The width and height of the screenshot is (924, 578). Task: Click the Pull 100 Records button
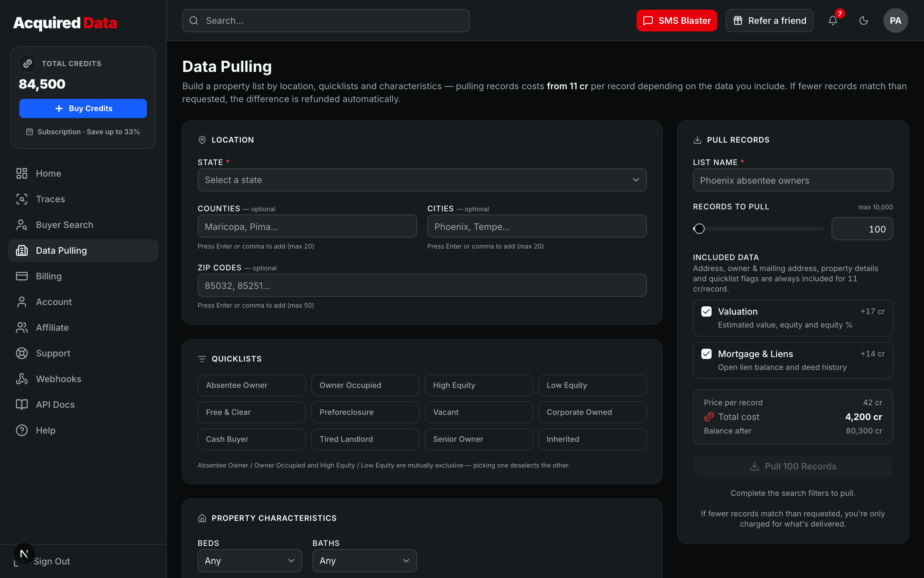[793, 466]
